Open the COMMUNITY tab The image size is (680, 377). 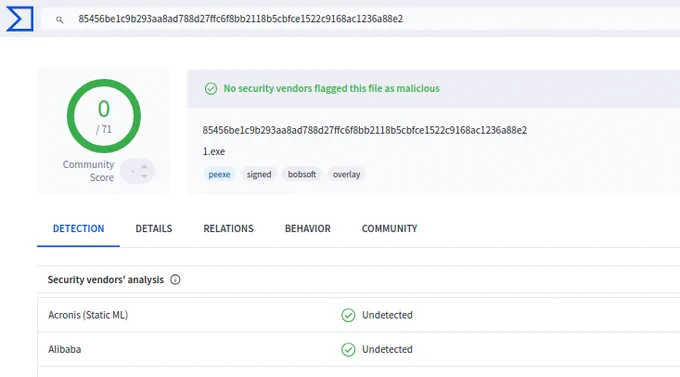(389, 229)
